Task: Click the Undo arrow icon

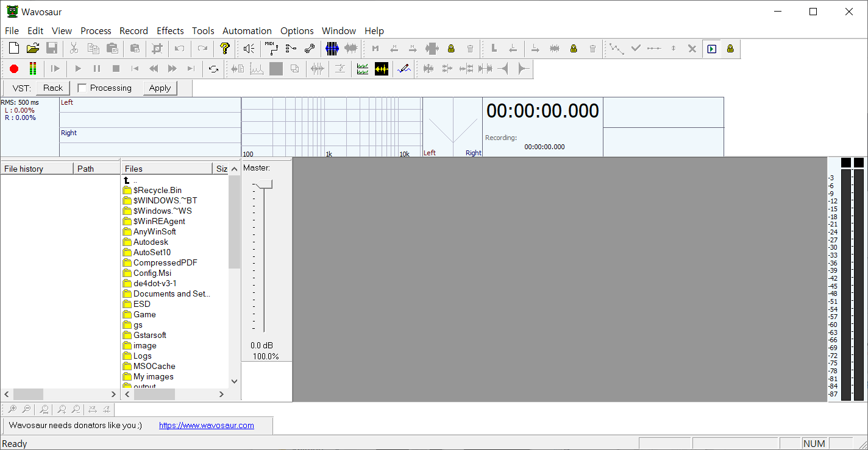Action: (179, 49)
